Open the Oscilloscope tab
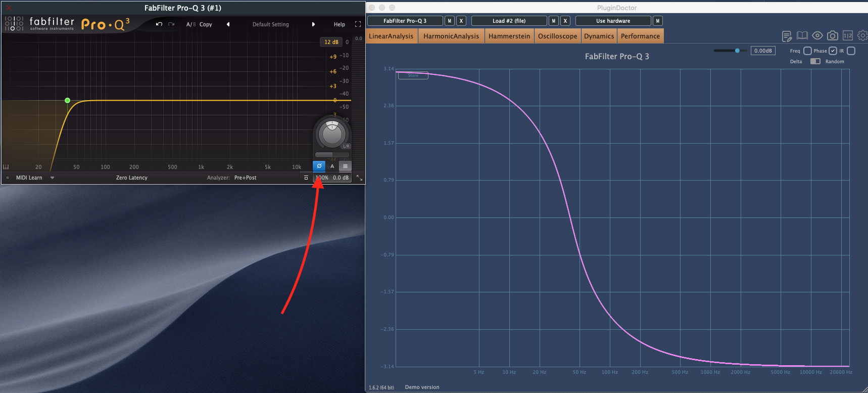This screenshot has width=868, height=393. 557,36
